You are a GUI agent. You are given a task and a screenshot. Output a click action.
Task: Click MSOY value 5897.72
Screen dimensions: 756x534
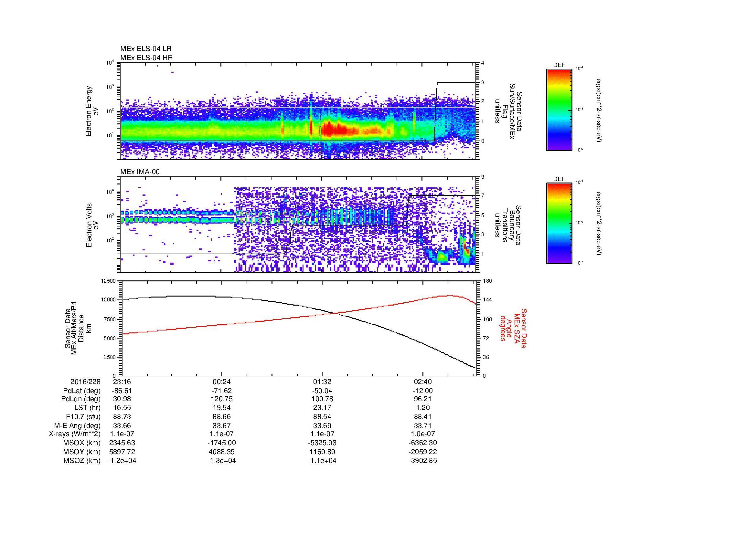point(122,452)
